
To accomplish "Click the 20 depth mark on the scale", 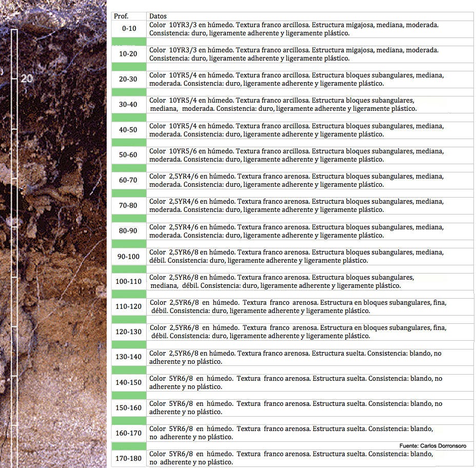I will click(x=27, y=79).
